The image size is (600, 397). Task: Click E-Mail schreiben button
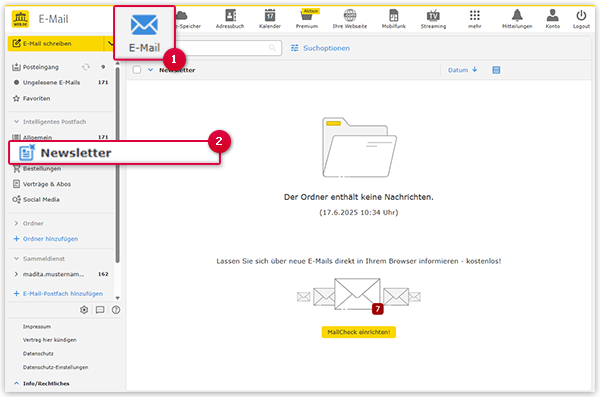56,44
